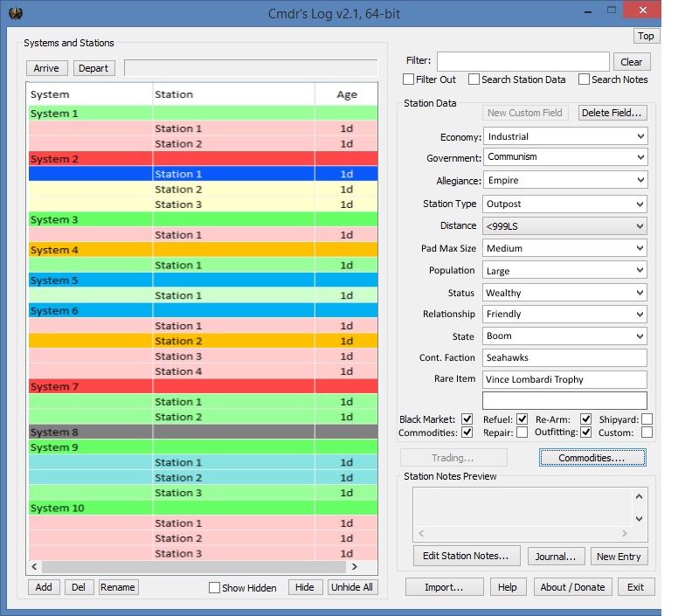Open the Distance dropdown
699x616 pixels.
564,226
